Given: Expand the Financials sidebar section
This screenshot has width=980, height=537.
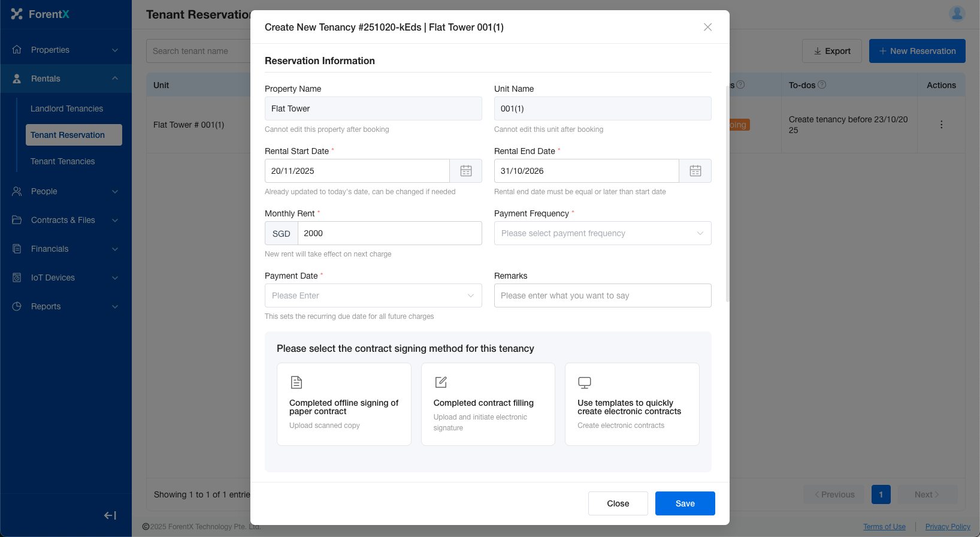Looking at the screenshot, I should coord(66,249).
